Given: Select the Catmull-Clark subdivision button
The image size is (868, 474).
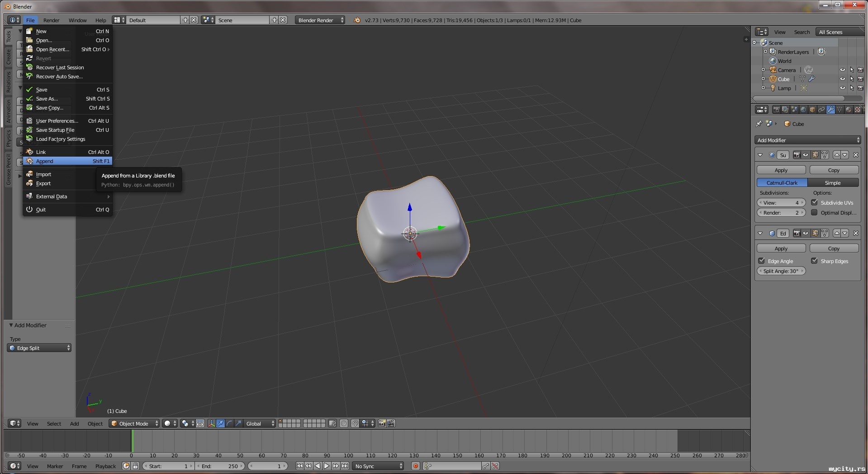Looking at the screenshot, I should pyautogui.click(x=782, y=183).
